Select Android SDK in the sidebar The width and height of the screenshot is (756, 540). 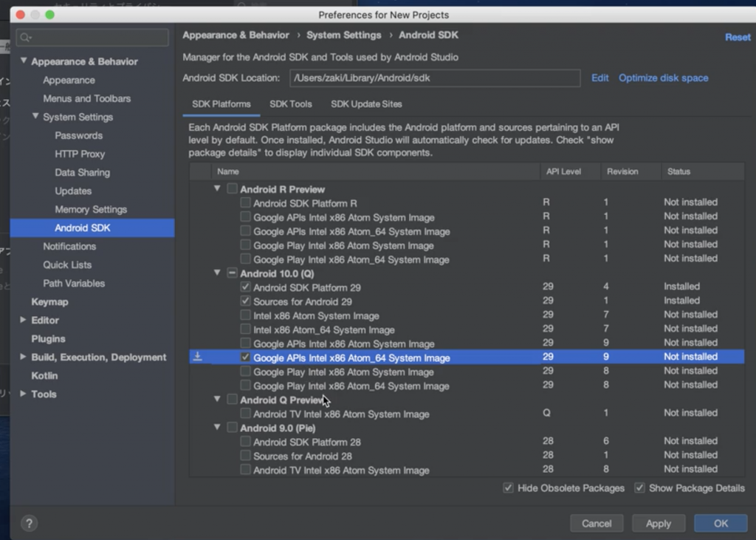[92, 228]
